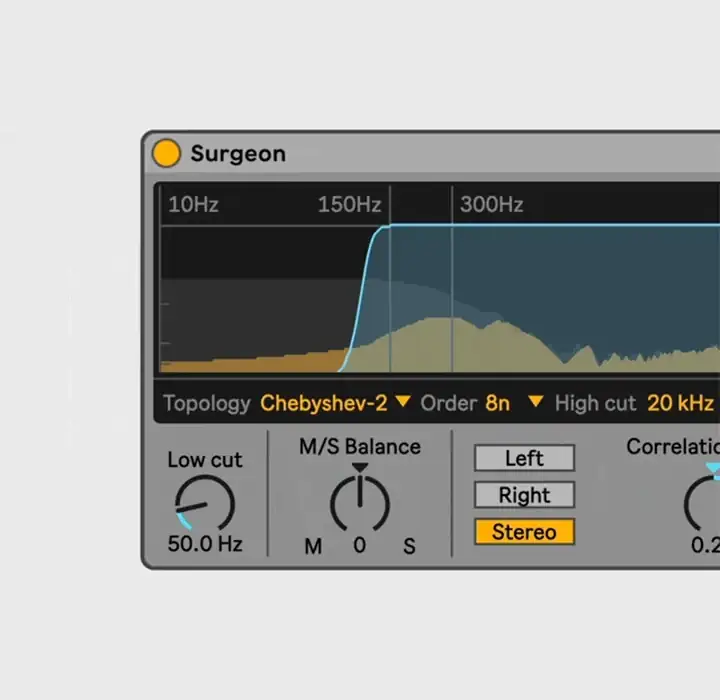Toggle the Surgeon device on/off button
The width and height of the screenshot is (720, 700).
click(166, 153)
